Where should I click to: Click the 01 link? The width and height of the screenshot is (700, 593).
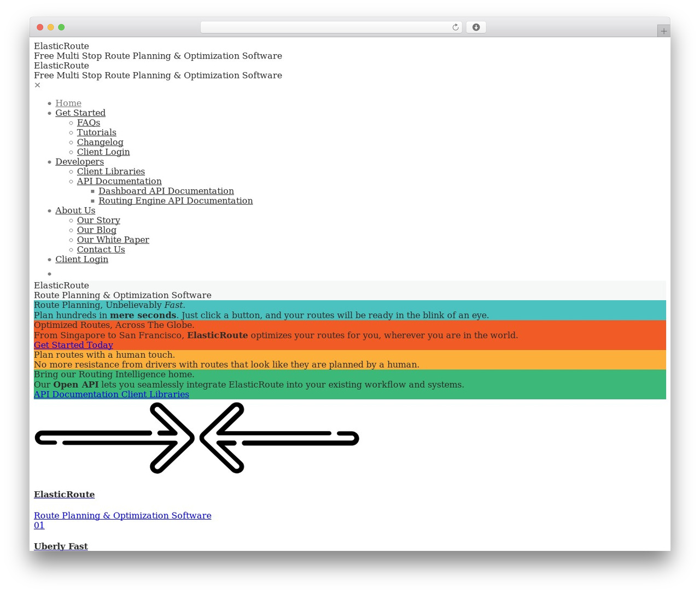[x=39, y=526]
